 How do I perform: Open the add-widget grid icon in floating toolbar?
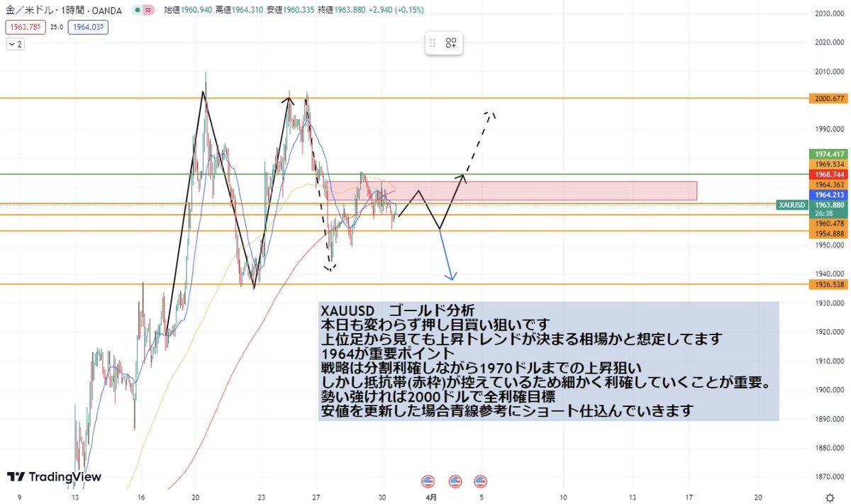451,43
